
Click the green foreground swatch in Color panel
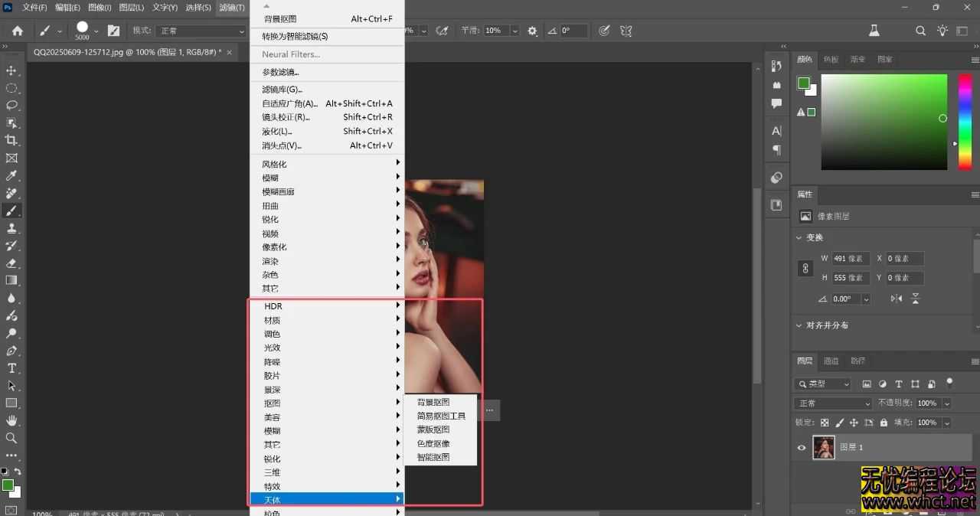tap(802, 82)
